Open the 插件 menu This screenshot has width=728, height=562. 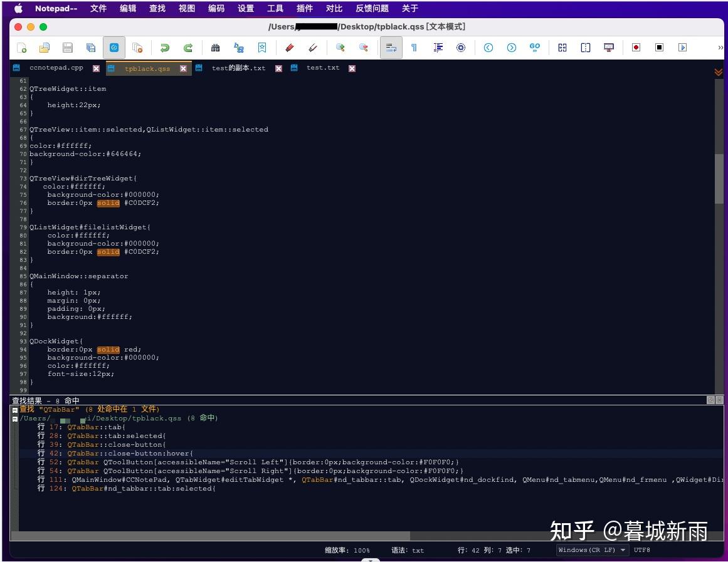click(x=305, y=8)
